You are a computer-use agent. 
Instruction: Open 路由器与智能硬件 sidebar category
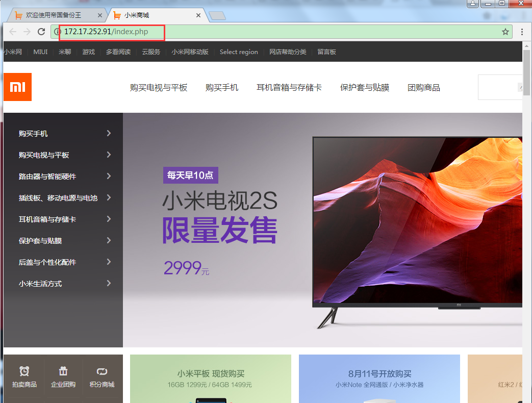[x=47, y=177]
